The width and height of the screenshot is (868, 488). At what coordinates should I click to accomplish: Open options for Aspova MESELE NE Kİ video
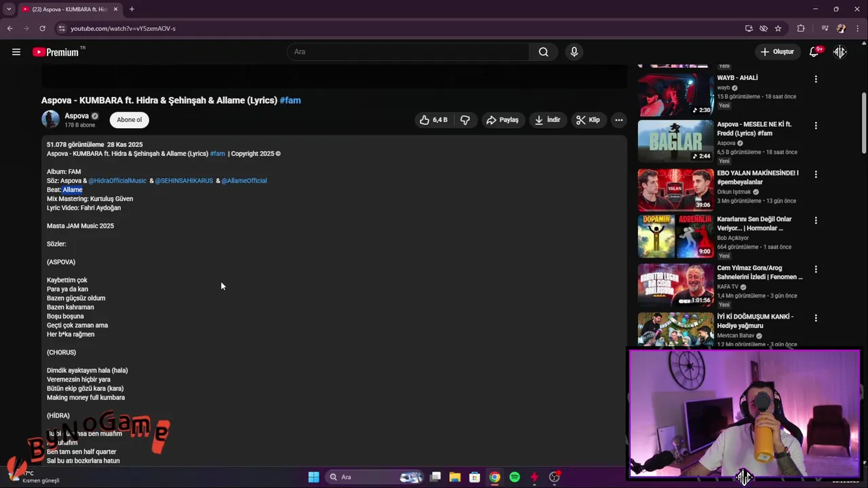click(816, 125)
